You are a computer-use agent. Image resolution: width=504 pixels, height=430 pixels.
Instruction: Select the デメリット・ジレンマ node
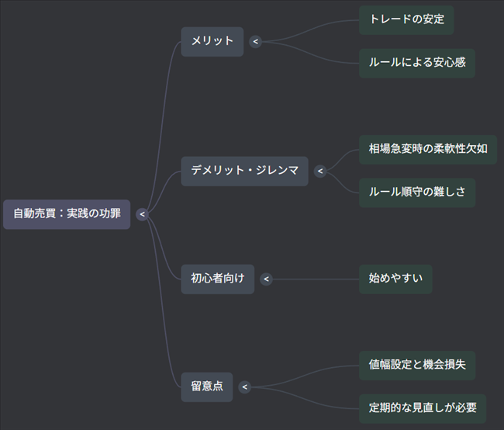click(x=244, y=172)
